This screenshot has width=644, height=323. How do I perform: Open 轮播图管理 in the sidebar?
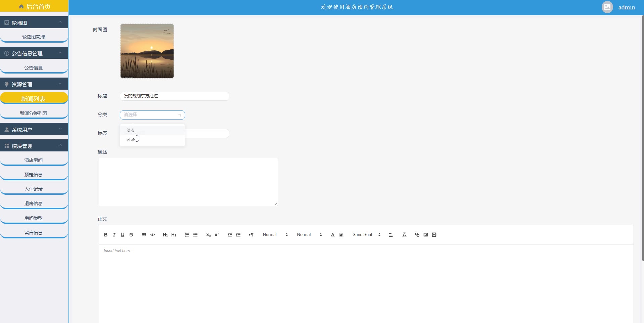[34, 37]
